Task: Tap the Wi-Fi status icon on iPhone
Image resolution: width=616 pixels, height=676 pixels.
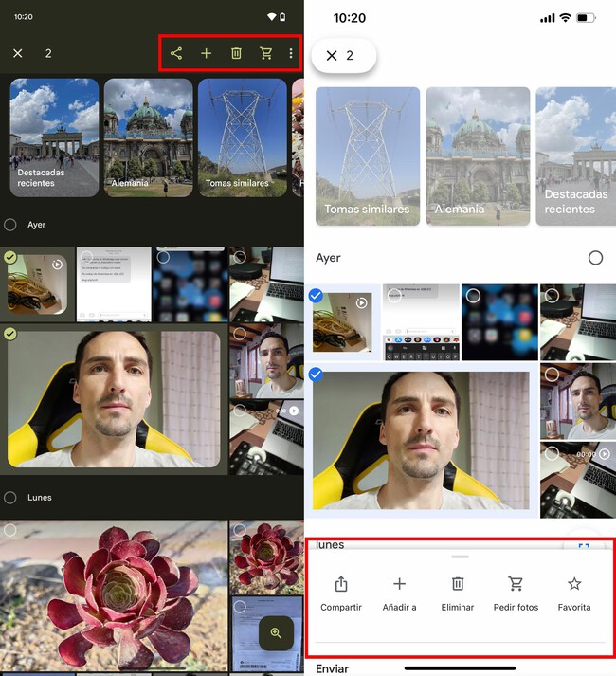Action: click(565, 18)
